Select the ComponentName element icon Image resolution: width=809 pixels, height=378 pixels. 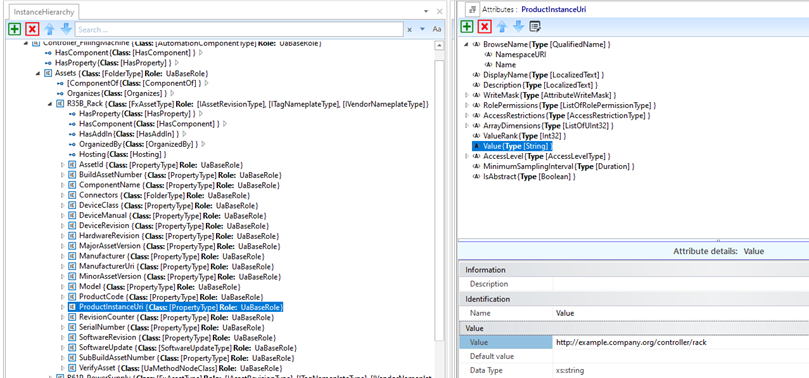point(72,185)
